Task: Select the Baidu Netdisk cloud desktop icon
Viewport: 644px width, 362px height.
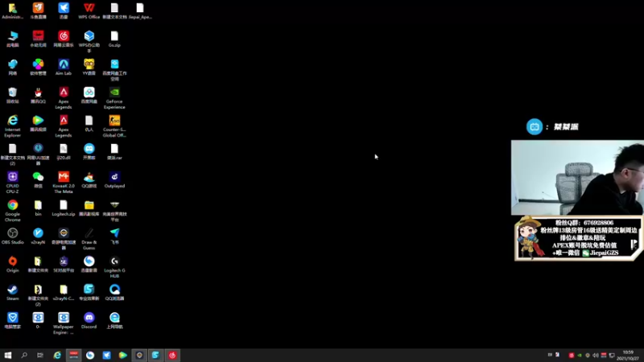Action: (x=89, y=95)
